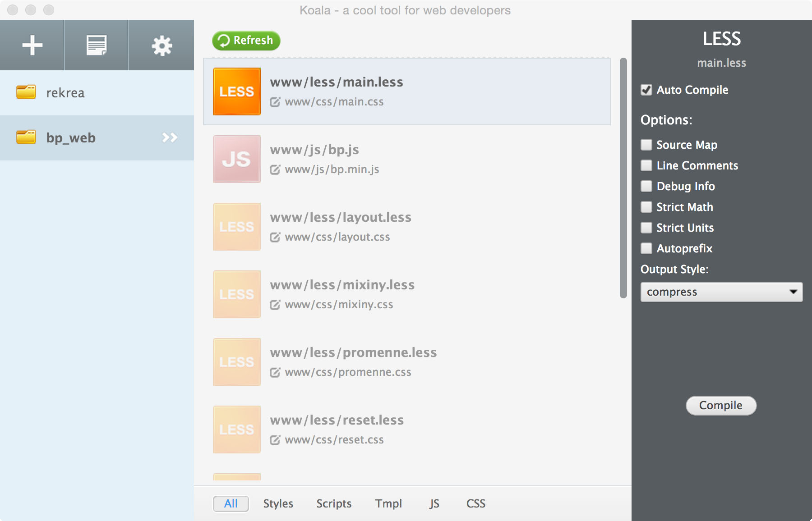Open settings with the gear icon
Viewport: 812px width, 521px height.
161,46
